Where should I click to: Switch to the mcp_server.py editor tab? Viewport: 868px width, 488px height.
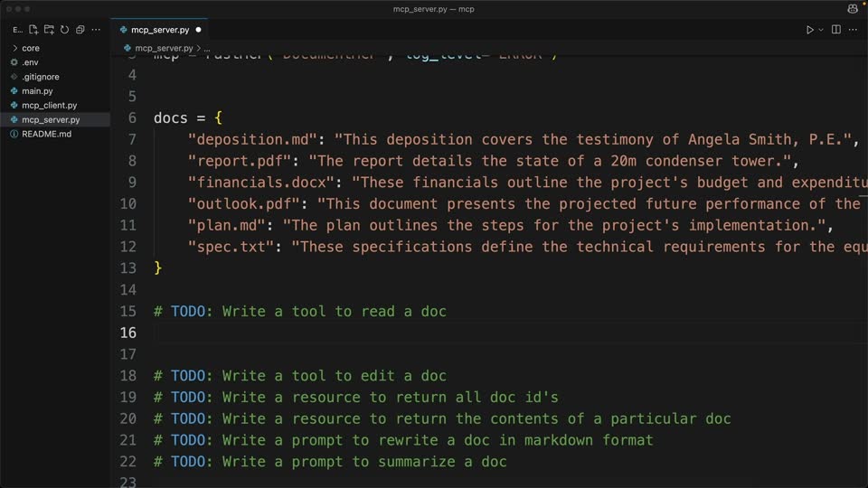tap(159, 30)
